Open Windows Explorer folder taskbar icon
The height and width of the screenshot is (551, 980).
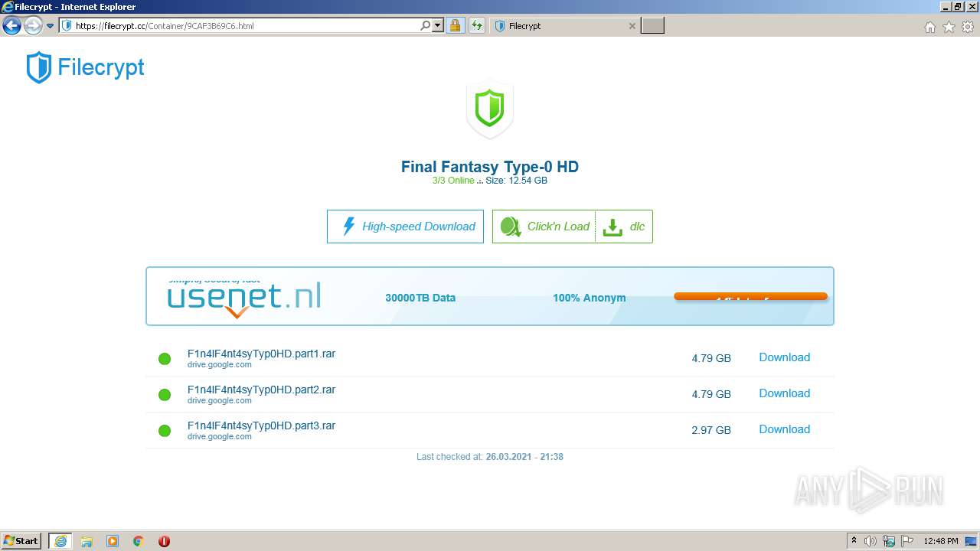(87, 541)
